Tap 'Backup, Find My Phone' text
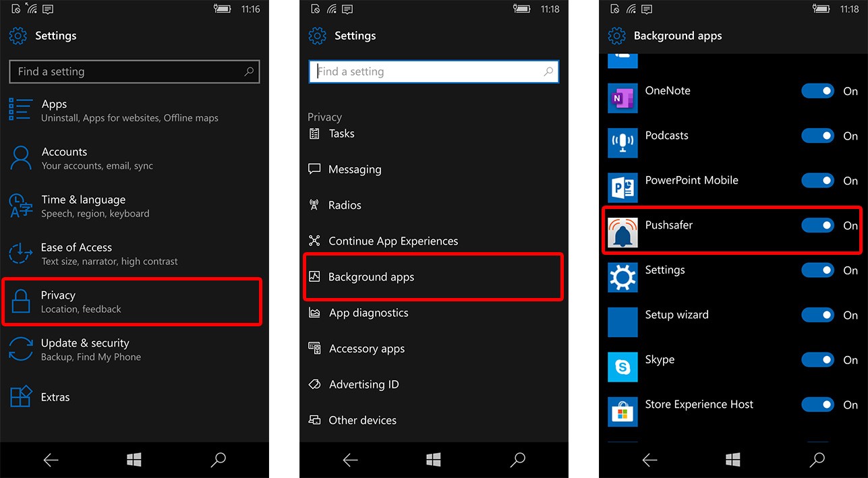 tap(91, 357)
